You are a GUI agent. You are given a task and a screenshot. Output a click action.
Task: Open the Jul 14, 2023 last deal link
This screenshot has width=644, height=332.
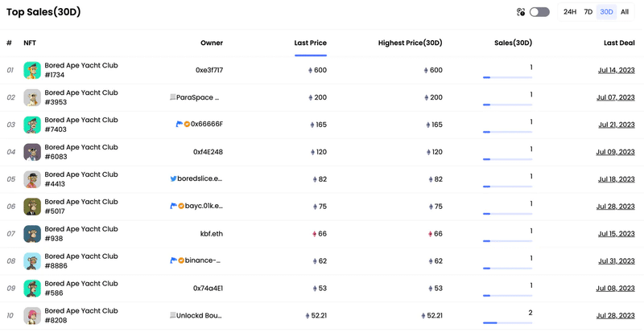[x=616, y=71]
